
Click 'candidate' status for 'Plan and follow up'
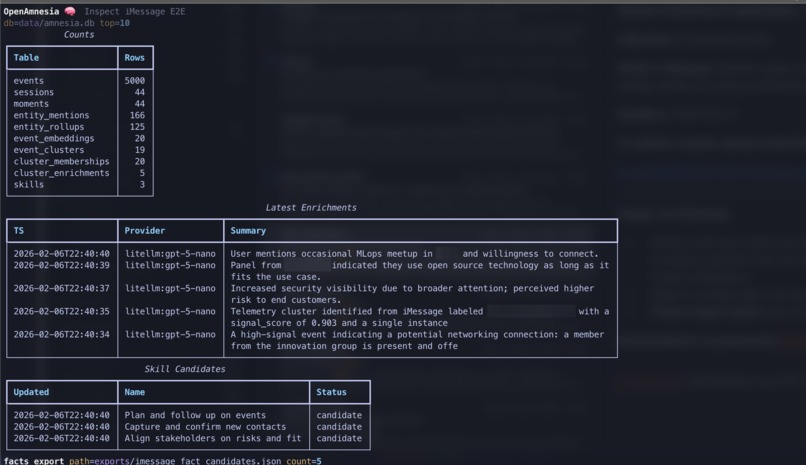tap(339, 415)
